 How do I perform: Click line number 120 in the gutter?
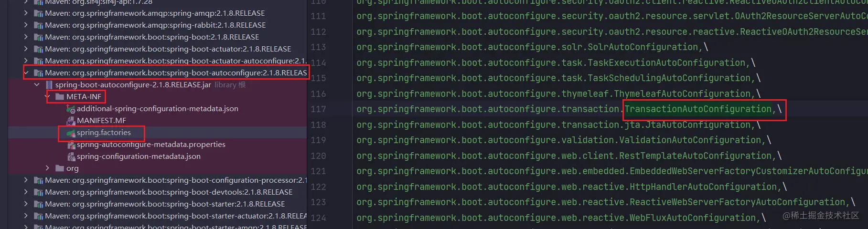[318, 156]
